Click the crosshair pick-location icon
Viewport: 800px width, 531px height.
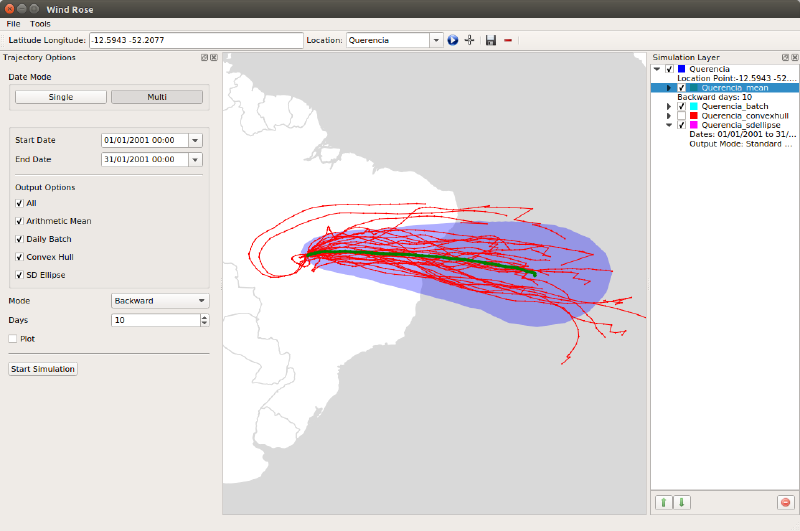click(469, 41)
